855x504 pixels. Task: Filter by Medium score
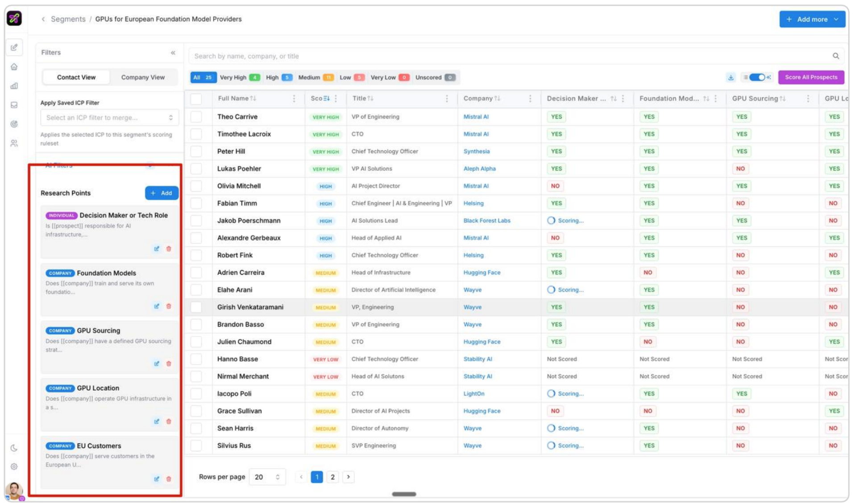tap(316, 78)
